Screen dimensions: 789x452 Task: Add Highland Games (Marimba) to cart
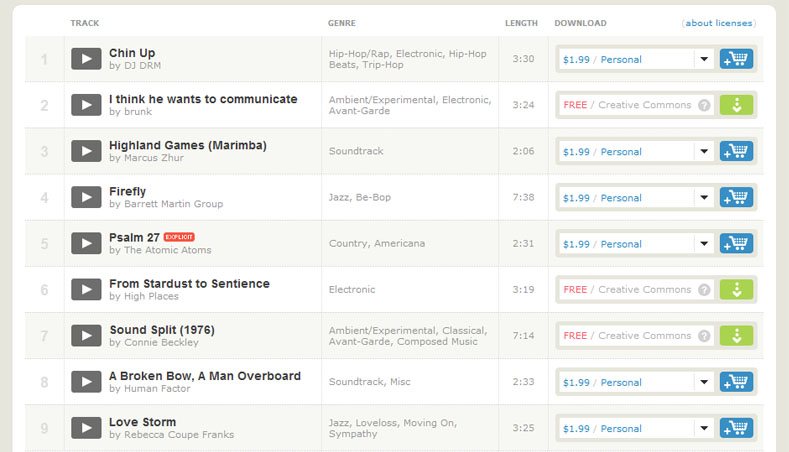coord(736,151)
